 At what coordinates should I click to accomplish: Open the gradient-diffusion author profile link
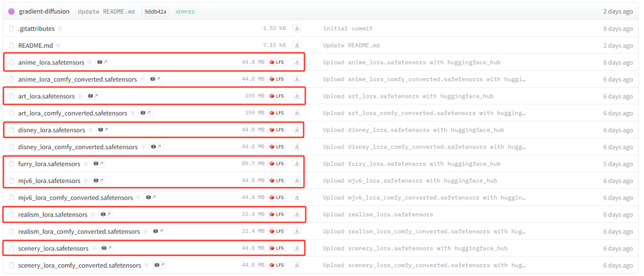(x=44, y=11)
